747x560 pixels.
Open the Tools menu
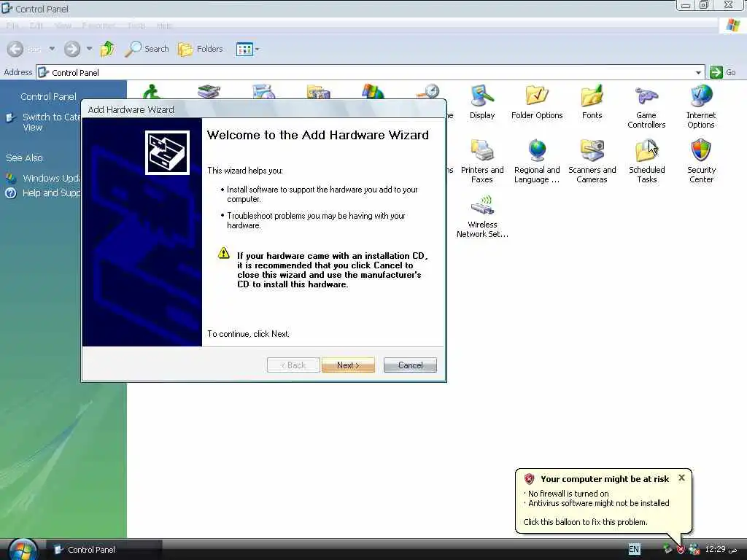coord(136,26)
